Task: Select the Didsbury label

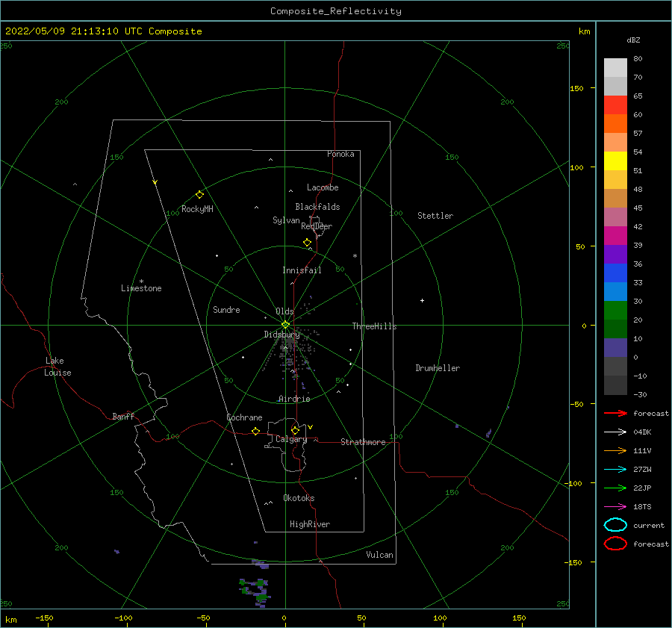Action: [x=281, y=335]
